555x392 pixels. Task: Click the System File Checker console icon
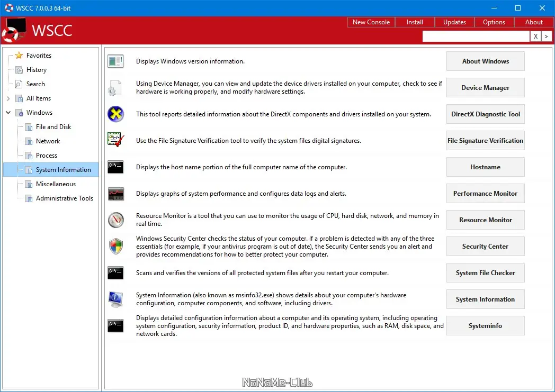(115, 272)
